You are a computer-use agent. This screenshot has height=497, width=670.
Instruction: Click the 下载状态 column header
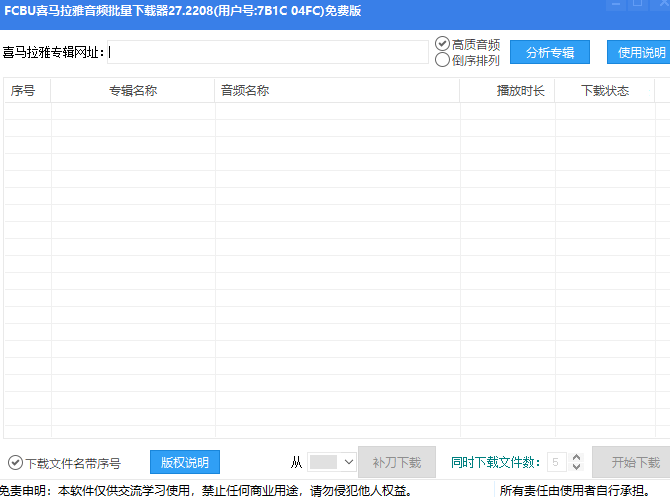point(605,91)
